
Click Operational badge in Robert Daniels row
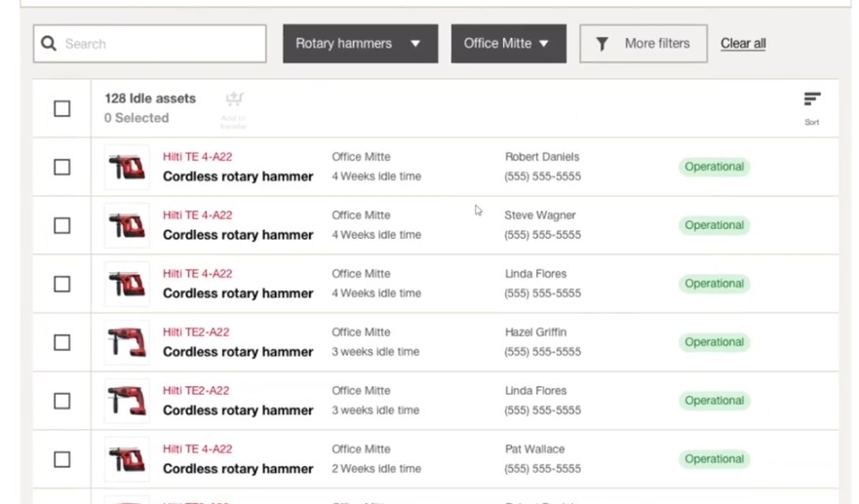pyautogui.click(x=714, y=167)
